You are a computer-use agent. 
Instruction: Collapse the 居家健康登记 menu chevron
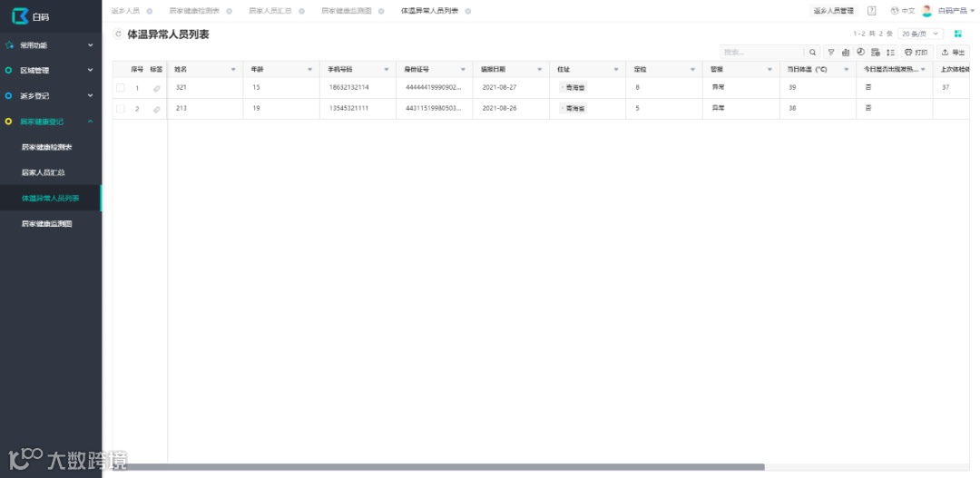(90, 122)
